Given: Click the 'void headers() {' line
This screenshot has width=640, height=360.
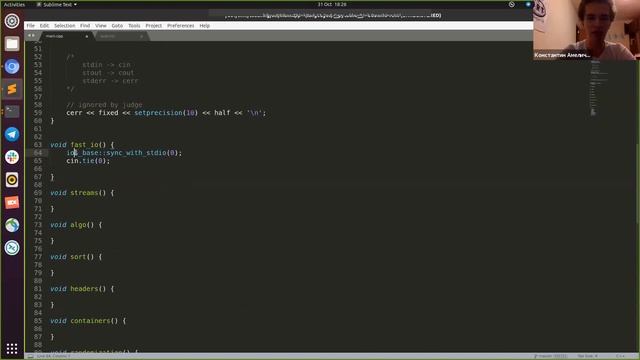Looking at the screenshot, I should [82, 289].
